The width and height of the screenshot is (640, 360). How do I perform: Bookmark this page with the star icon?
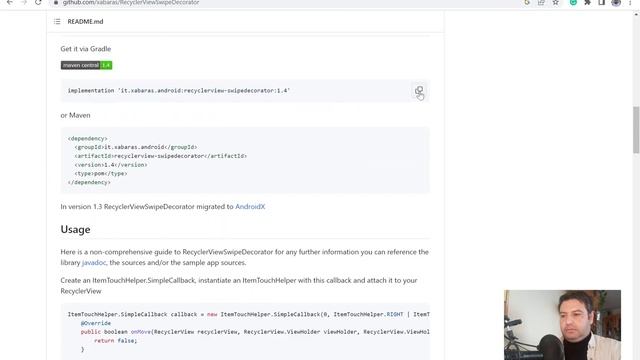556,2
